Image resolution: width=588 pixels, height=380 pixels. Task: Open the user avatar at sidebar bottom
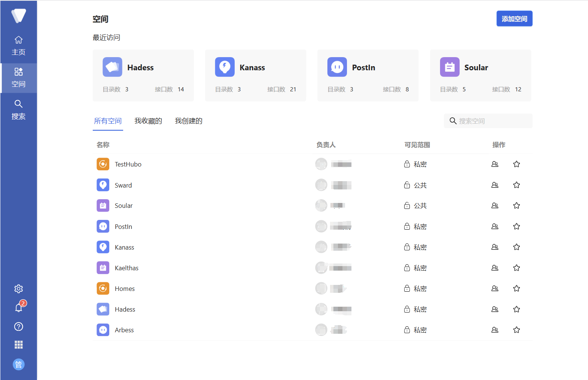pos(18,364)
